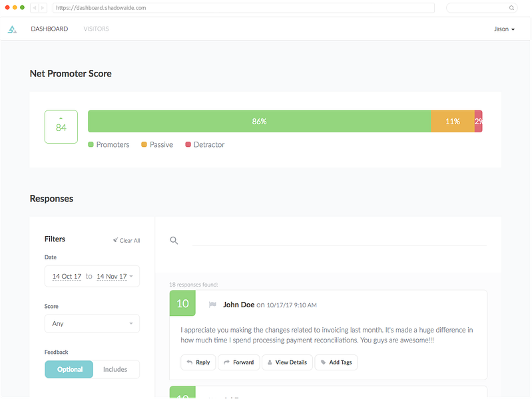Click the Shadowaide logo icon
The height and width of the screenshot is (399, 532).
[x=12, y=29]
